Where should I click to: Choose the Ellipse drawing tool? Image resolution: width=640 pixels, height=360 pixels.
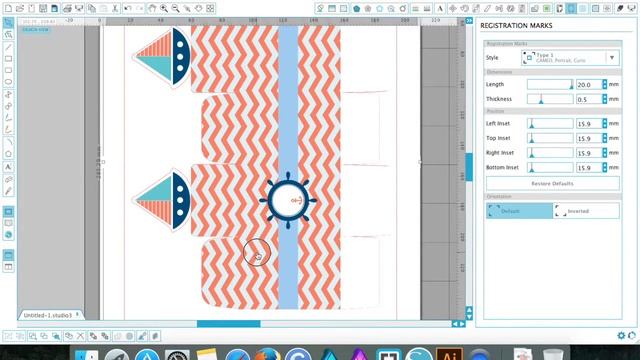pyautogui.click(x=8, y=82)
